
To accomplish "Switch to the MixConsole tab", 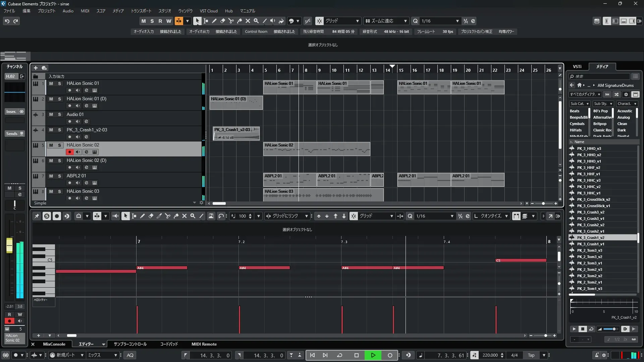I will tap(54, 344).
